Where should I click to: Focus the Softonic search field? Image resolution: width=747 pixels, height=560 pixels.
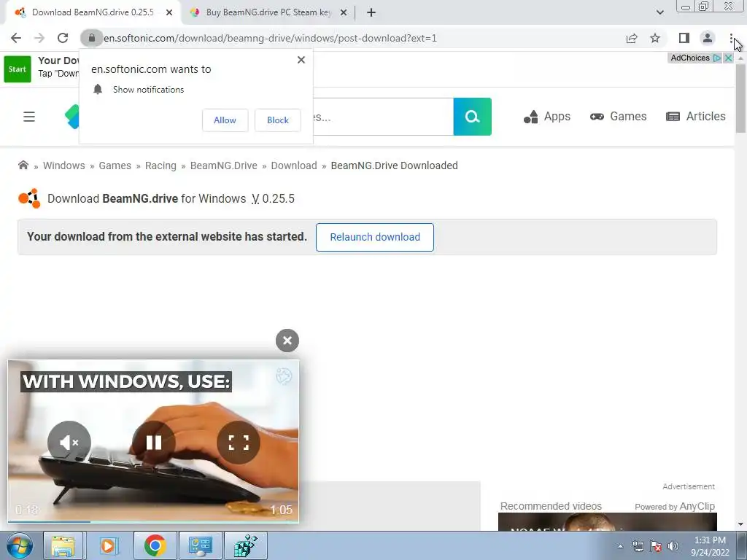point(383,117)
